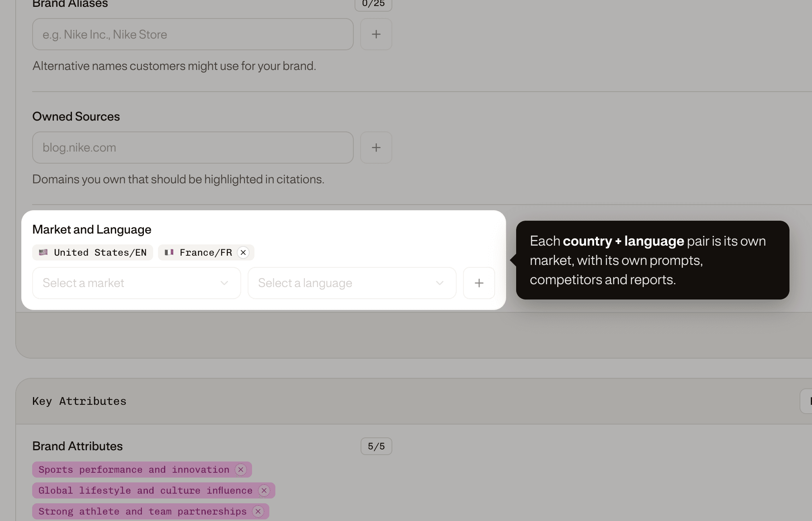The width and height of the screenshot is (812, 521).
Task: Open the Select a language dropdown
Action: (352, 283)
